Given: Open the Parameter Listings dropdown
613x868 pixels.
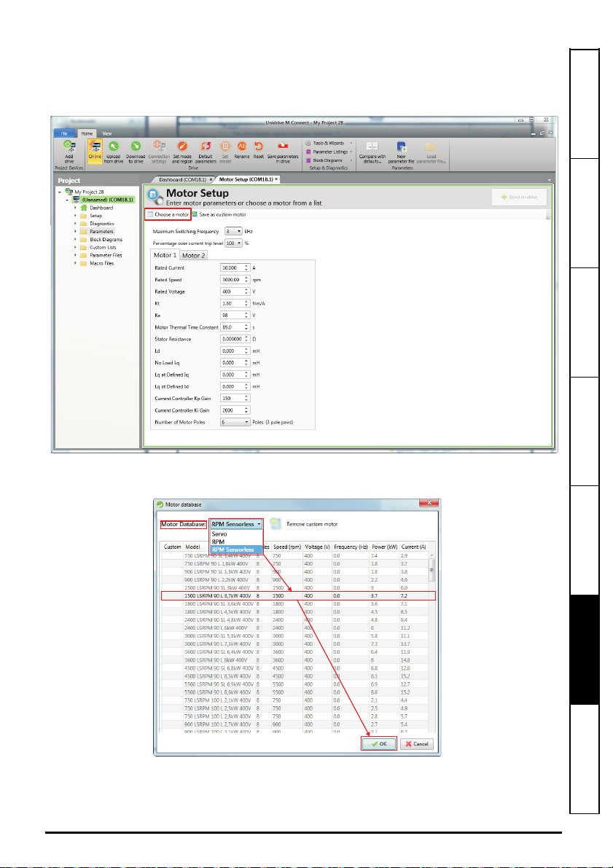Looking at the screenshot, I should tap(329, 151).
